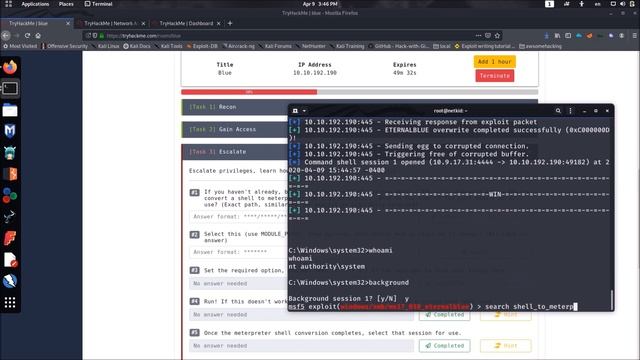Close the TryHackMe Dashboard tab

(218, 23)
